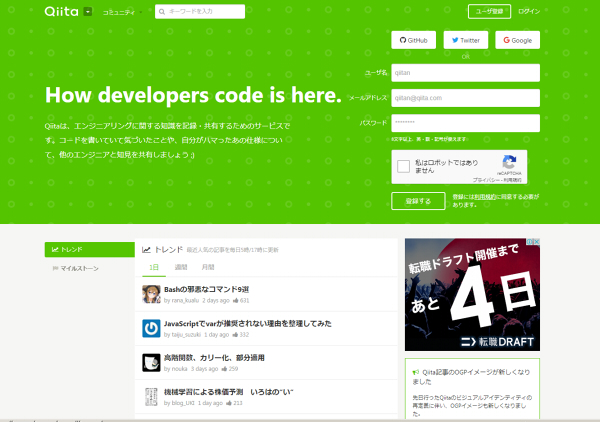
Task: Click blog_UKI's avatar thumbnail
Action: click(151, 396)
